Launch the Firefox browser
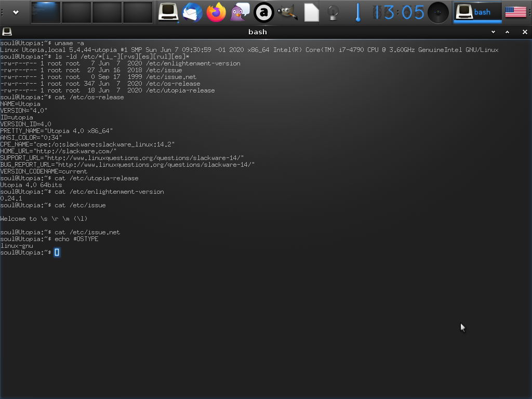The height and width of the screenshot is (399, 532). pos(216,12)
